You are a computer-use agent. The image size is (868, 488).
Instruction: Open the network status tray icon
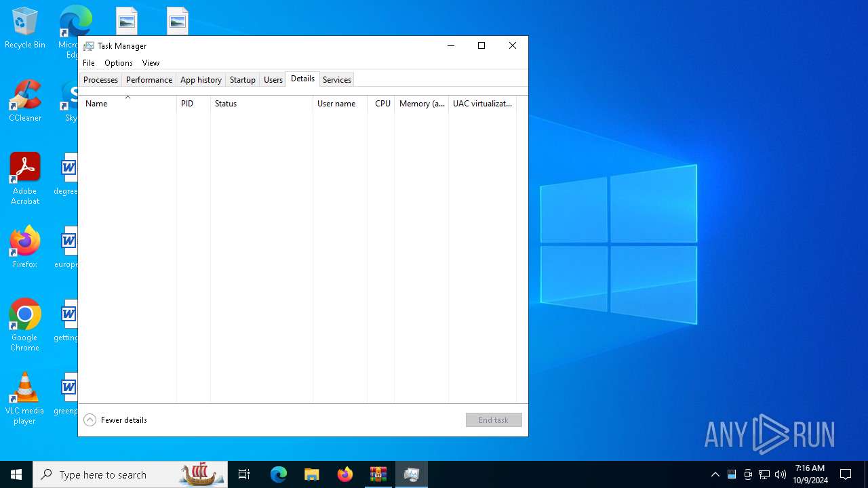coord(764,474)
